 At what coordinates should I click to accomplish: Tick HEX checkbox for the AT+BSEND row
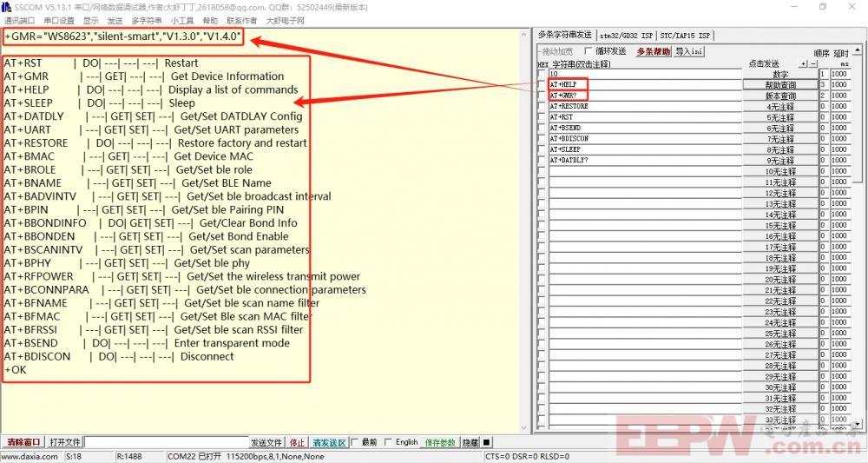pos(542,128)
